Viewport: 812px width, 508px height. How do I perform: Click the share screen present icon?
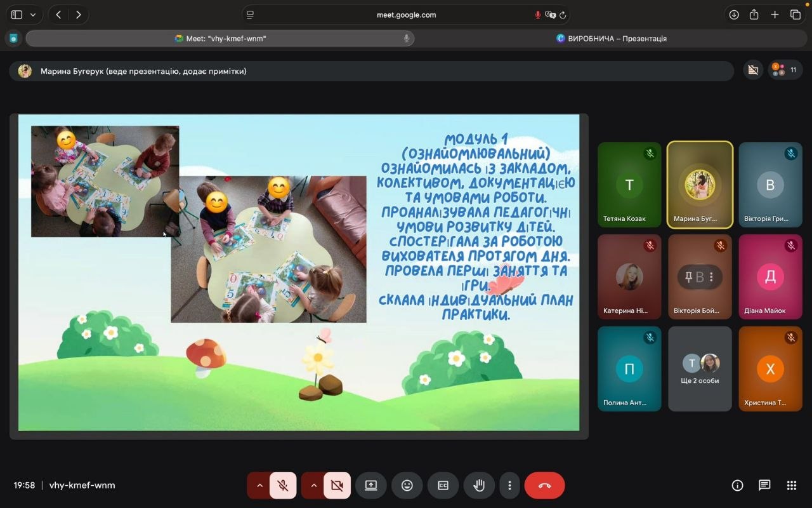coord(371,486)
